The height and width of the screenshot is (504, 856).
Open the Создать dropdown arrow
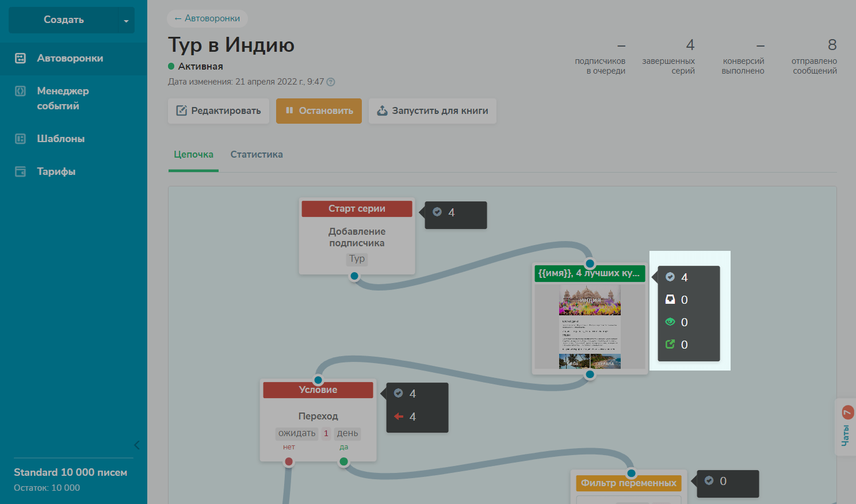(x=126, y=20)
